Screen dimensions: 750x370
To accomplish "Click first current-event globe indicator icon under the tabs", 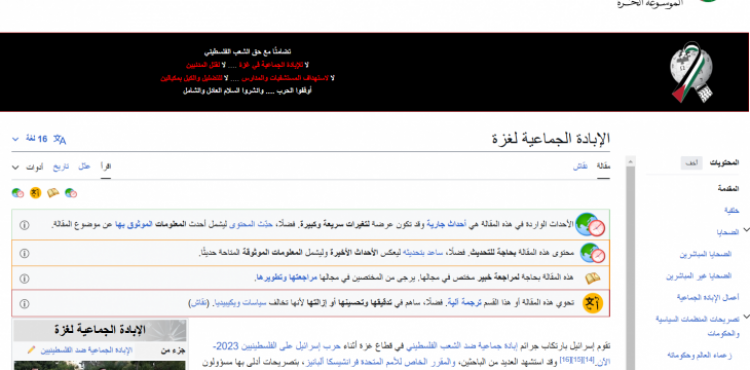I will (x=71, y=193).
